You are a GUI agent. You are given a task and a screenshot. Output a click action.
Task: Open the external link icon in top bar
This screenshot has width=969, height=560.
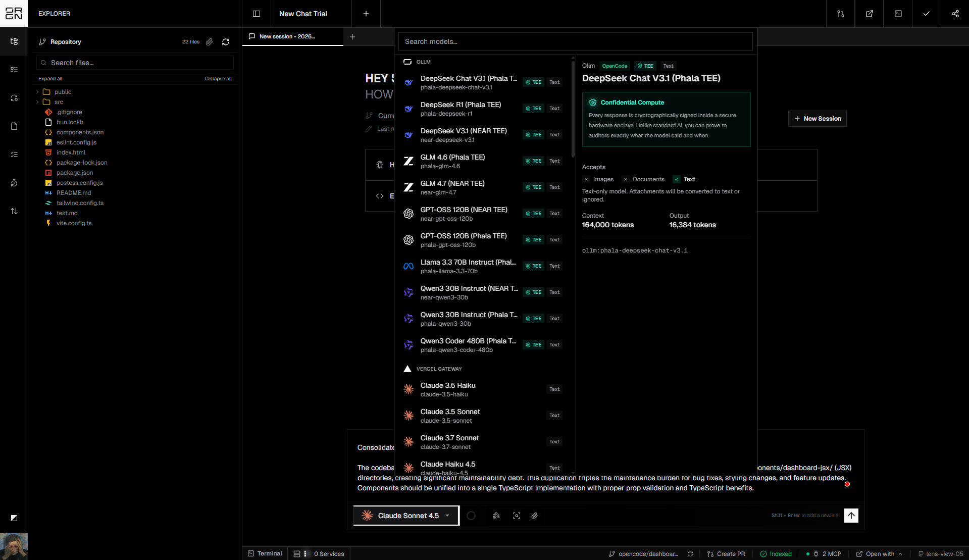coord(869,14)
